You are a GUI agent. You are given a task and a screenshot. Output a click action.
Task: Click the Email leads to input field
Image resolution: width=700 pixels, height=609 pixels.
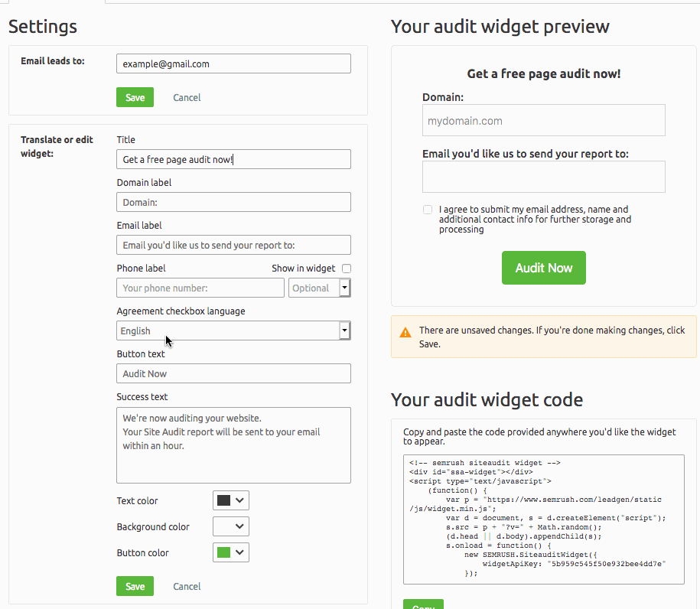click(233, 64)
